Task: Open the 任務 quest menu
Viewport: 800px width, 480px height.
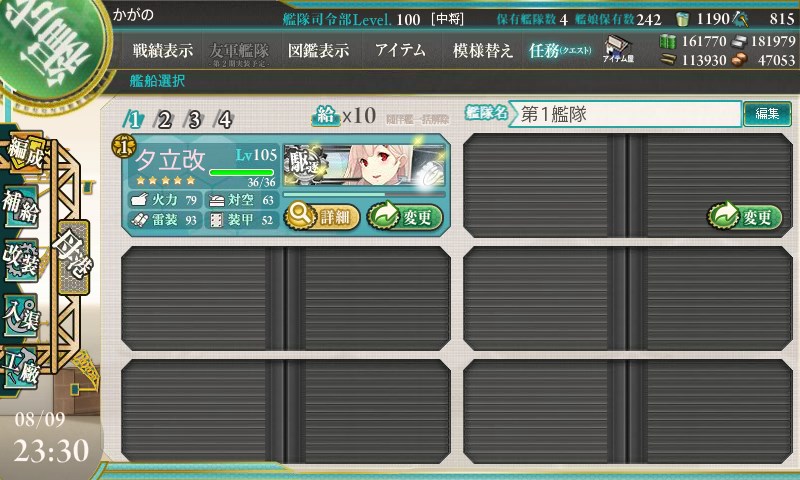Action: [x=560, y=50]
